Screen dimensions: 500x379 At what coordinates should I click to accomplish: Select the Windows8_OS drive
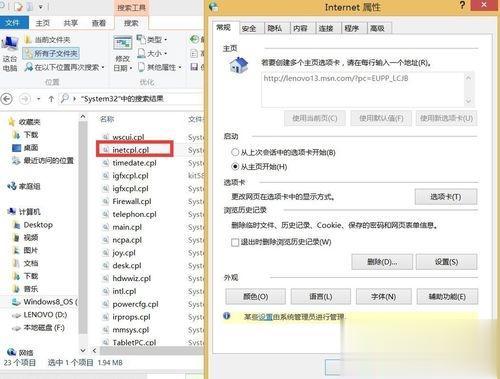[x=44, y=302]
